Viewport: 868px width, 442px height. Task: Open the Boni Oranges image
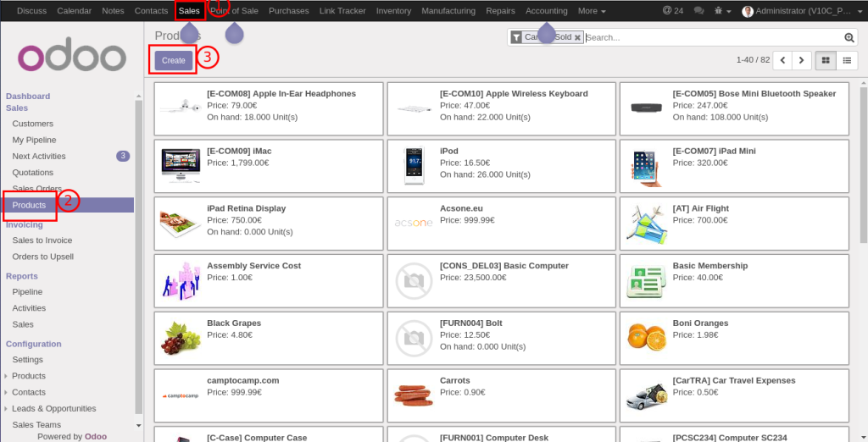647,337
